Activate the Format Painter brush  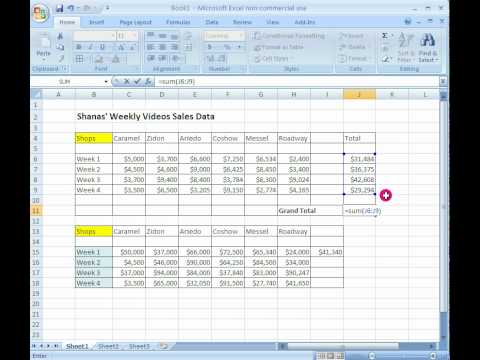click(60, 59)
